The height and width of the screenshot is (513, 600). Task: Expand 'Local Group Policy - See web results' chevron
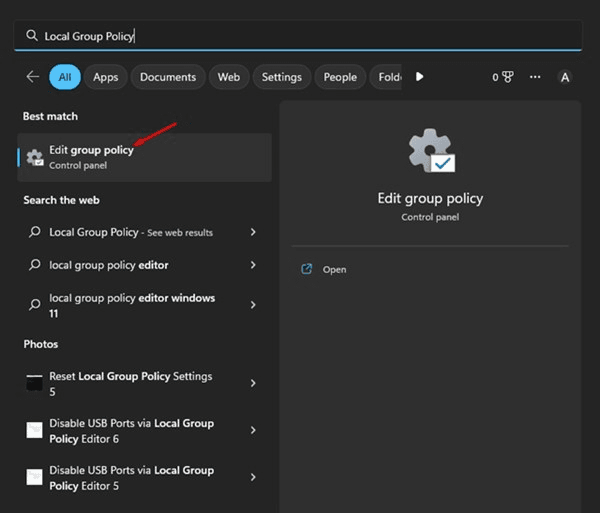pos(253,232)
